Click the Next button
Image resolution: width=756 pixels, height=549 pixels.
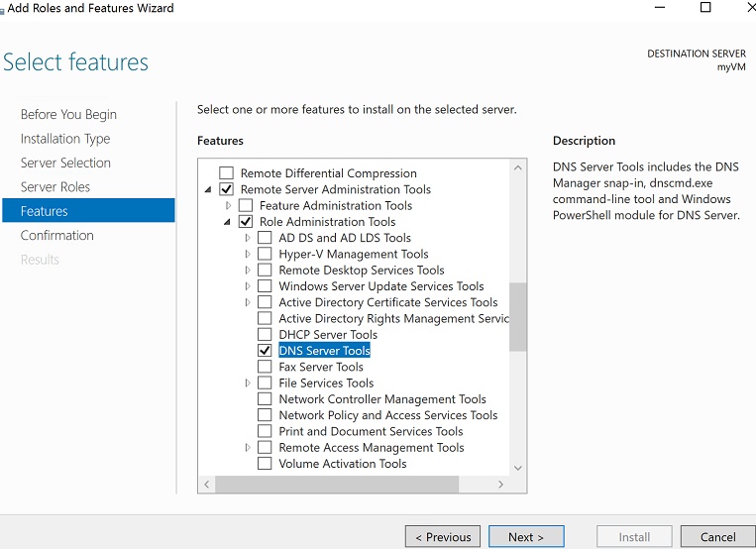pos(526,537)
